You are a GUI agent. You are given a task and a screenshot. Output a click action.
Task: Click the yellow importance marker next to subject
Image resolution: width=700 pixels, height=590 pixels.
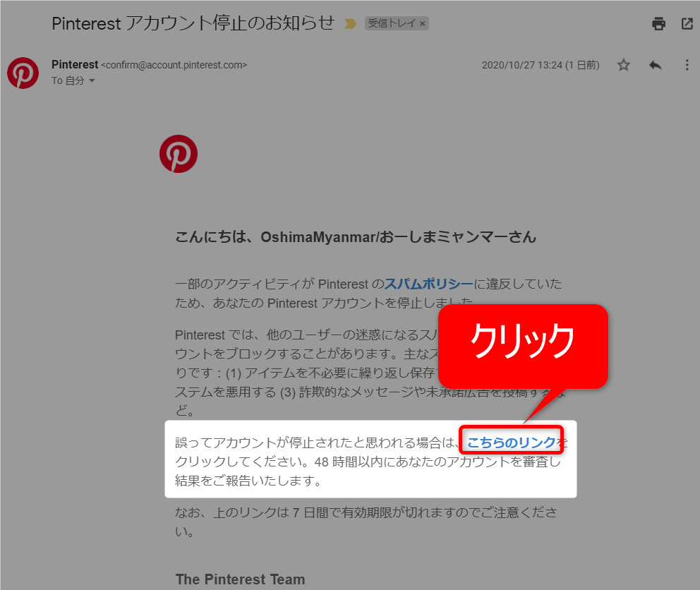[x=351, y=23]
